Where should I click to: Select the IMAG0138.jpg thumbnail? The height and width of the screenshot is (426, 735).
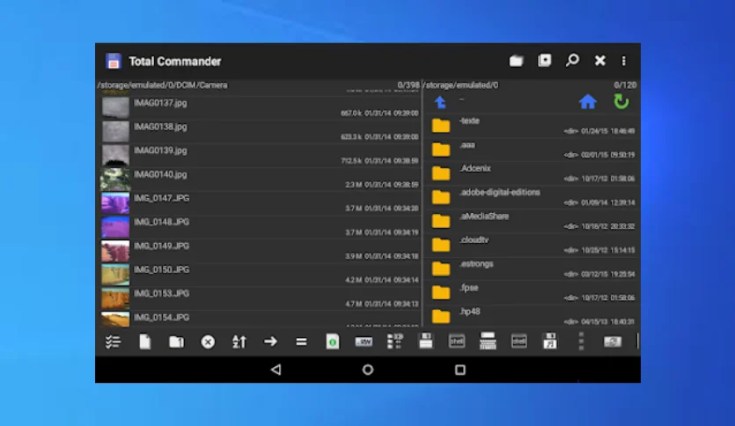pyautogui.click(x=115, y=131)
